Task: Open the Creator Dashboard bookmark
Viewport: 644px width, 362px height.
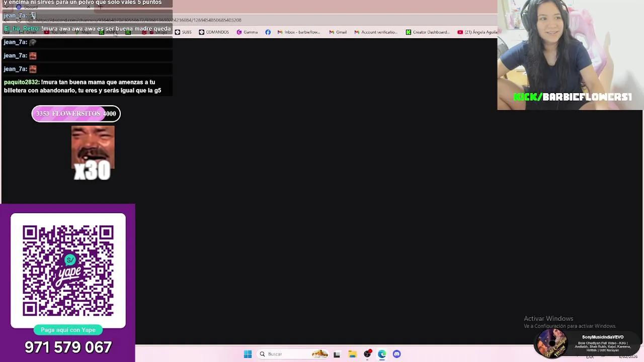Action: 428,32
